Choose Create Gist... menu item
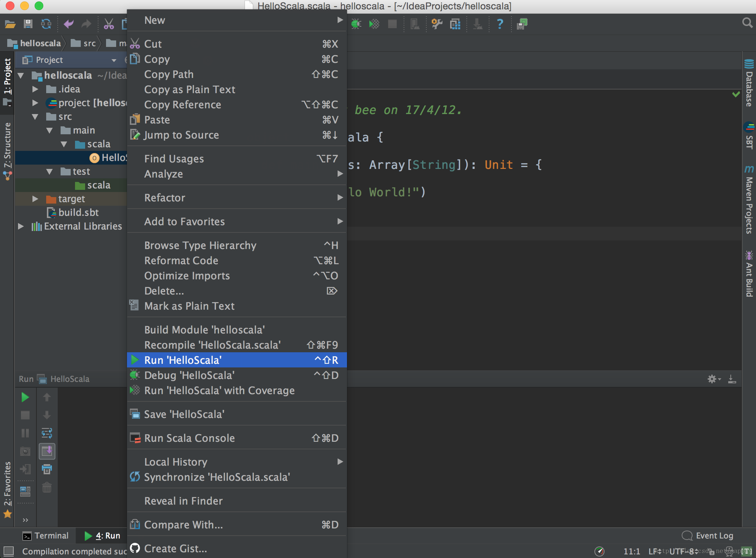756x558 pixels. coord(237,548)
